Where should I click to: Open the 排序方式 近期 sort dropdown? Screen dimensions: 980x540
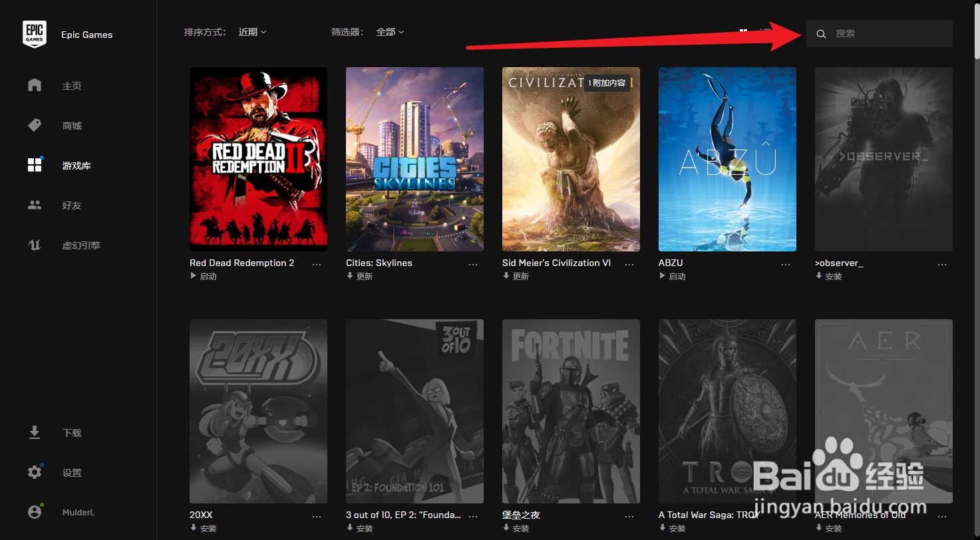pos(252,32)
